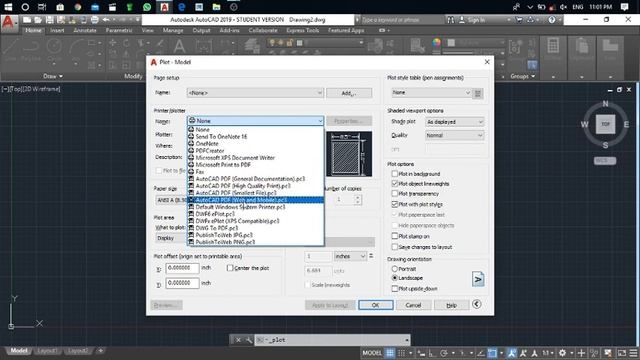Click the Help question mark icon in title bar
640x360 pixels.
point(552,20)
